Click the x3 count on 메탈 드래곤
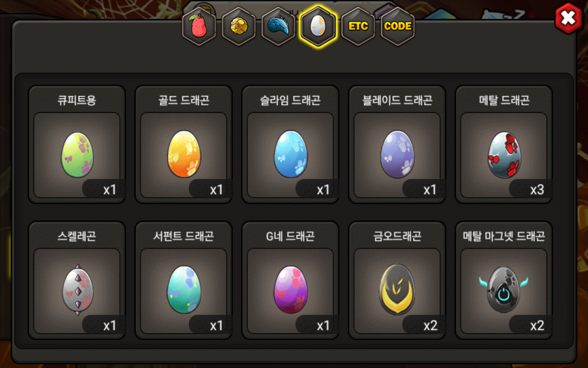Image resolution: width=588 pixels, height=368 pixels. click(537, 190)
